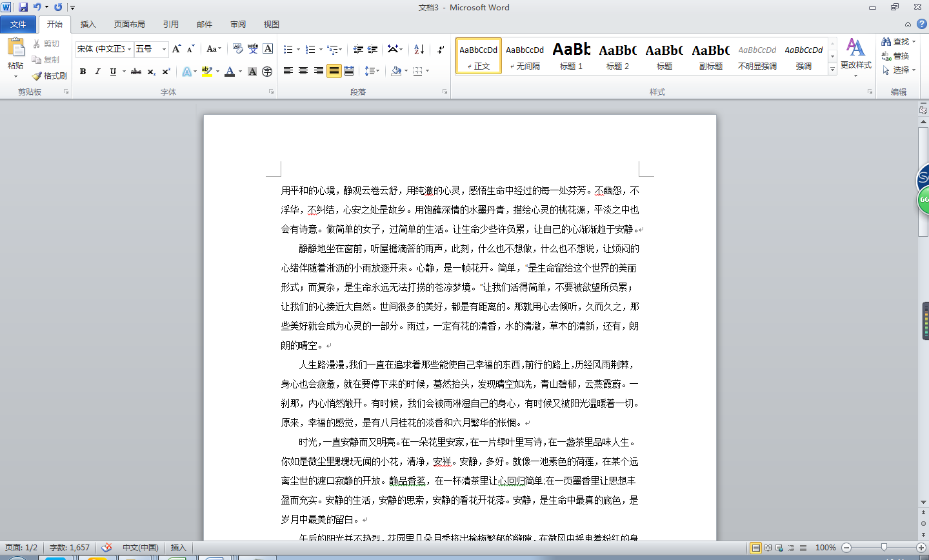This screenshot has height=560, width=929.
Task: Open the 文件 (File) tab
Action: point(18,25)
